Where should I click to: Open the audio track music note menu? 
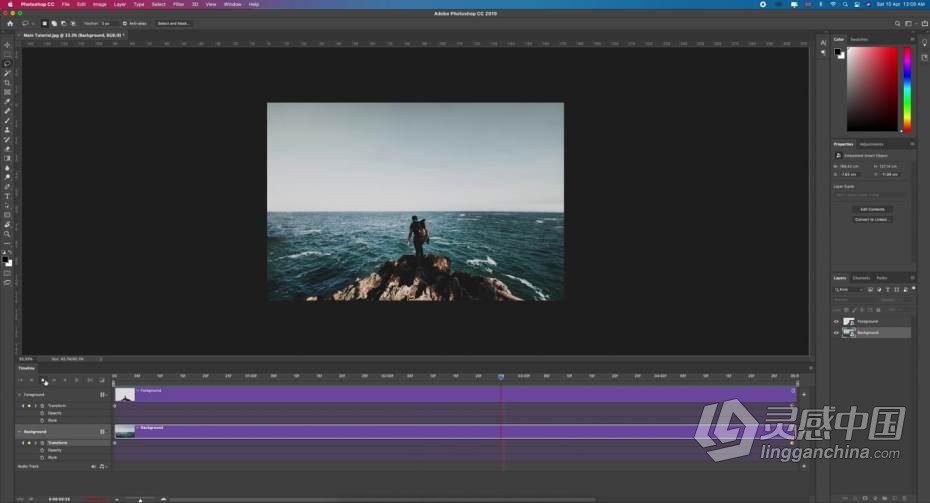(x=101, y=467)
